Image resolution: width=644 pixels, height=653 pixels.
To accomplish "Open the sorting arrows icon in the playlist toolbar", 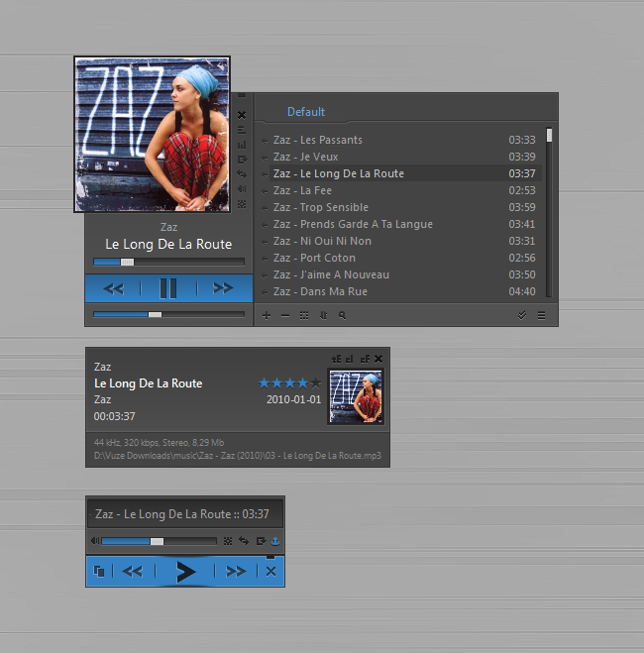I will tap(323, 315).
